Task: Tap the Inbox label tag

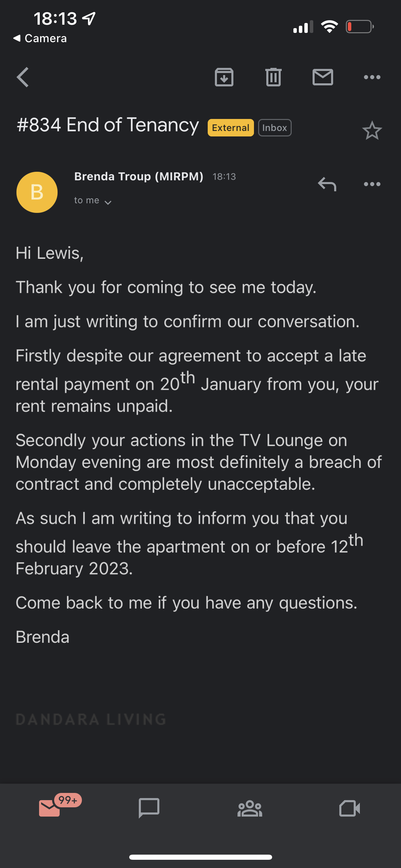Action: (275, 128)
